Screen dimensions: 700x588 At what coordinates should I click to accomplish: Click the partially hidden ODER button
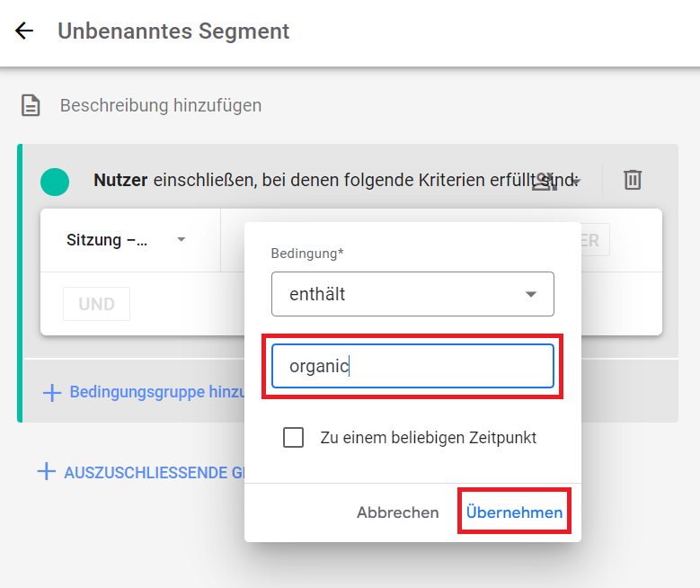tap(595, 240)
